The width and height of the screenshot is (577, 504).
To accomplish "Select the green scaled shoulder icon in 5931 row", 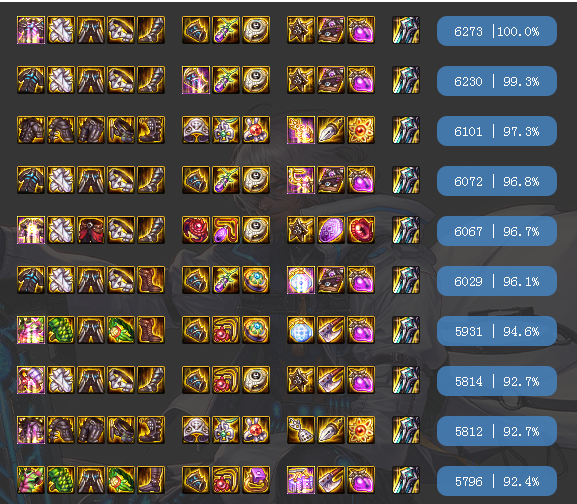I will [61, 330].
